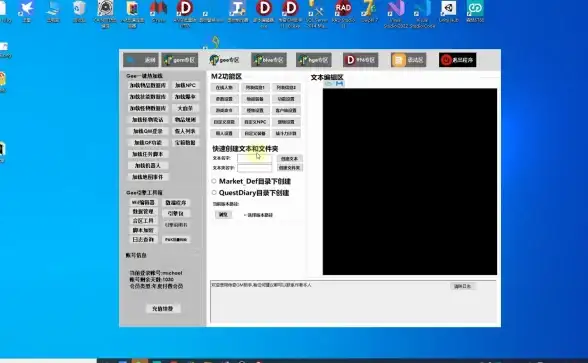Click the blue icon system tab
The image size is (588, 363).
point(141,60)
